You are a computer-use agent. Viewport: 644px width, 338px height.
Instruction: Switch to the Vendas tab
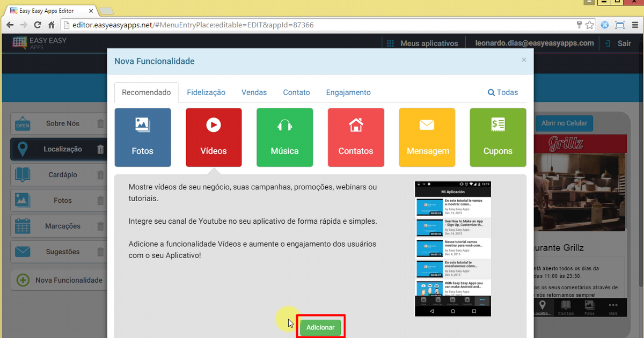[x=254, y=92]
